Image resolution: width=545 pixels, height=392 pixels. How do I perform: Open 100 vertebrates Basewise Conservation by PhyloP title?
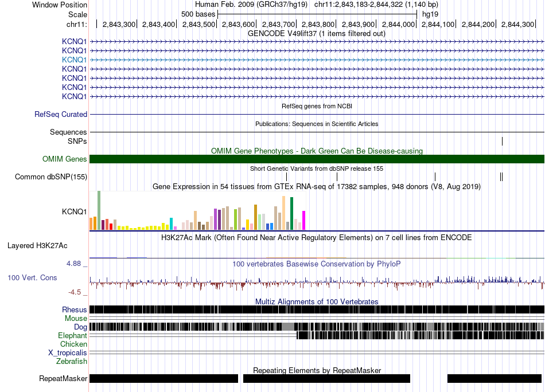[317, 264]
